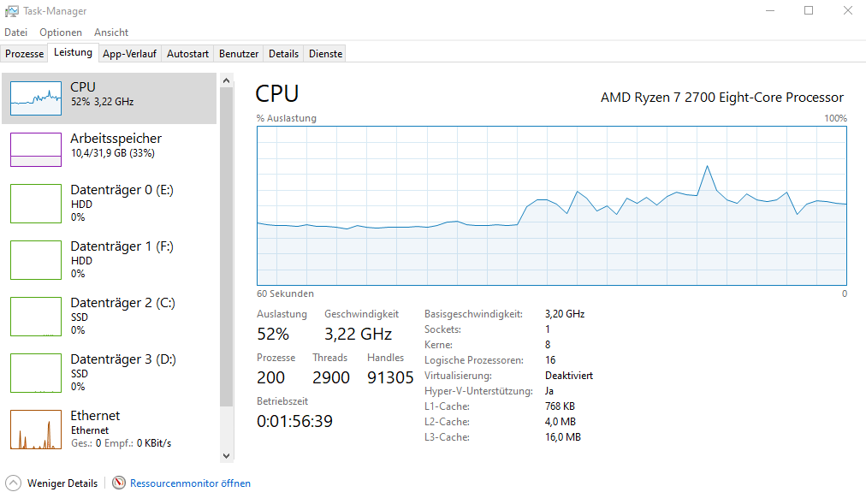Click the Ressourcenmonitor icon
The height and width of the screenshot is (504, 866).
(119, 483)
